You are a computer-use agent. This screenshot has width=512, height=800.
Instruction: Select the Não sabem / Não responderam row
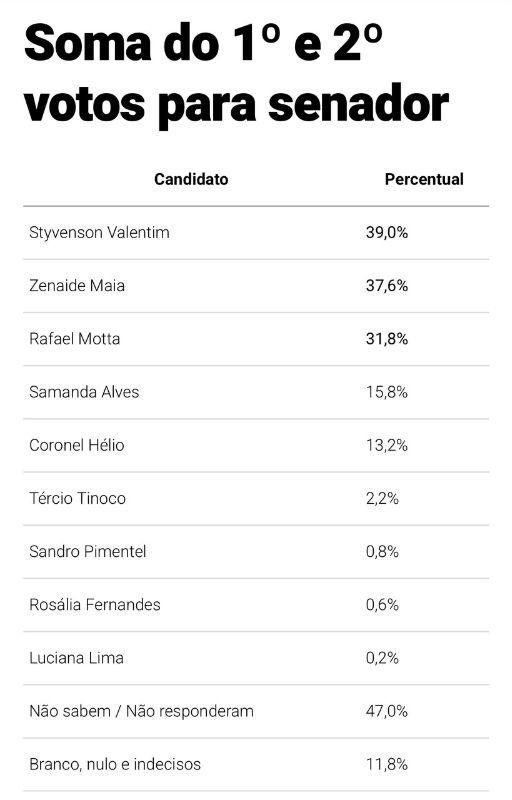coord(256,711)
